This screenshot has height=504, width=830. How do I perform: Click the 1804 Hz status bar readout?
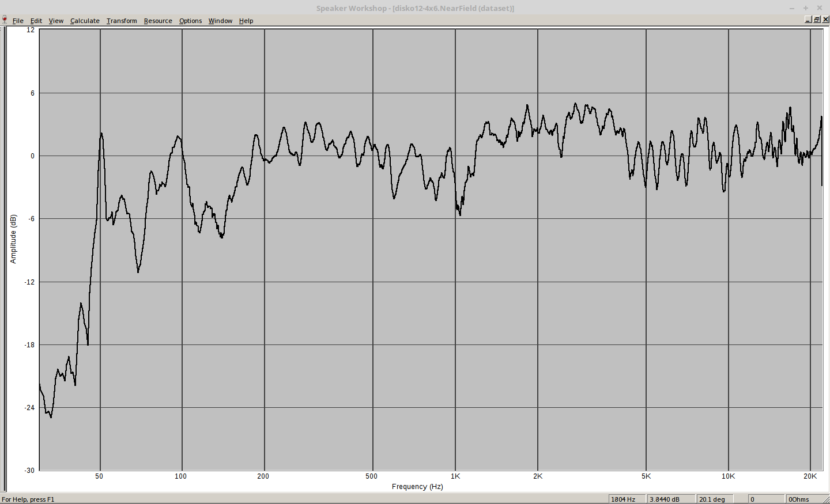click(627, 499)
